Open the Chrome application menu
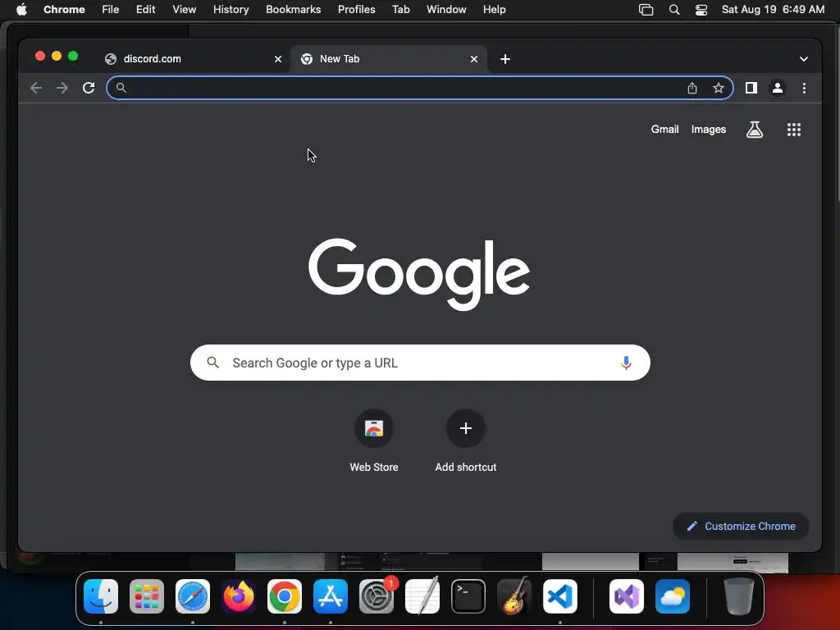Viewport: 840px width, 630px height. click(x=64, y=10)
